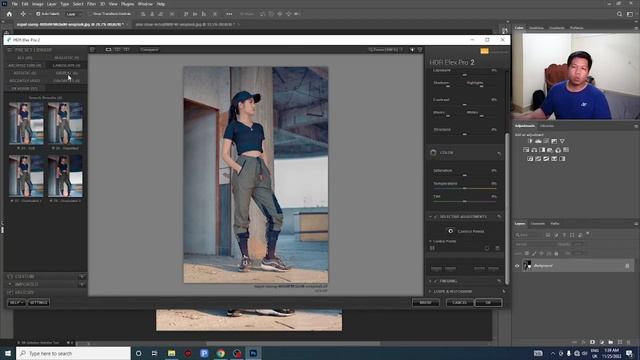Open the Help dropdown in HDR Efex
This screenshot has height=360, width=640.
click(x=16, y=302)
